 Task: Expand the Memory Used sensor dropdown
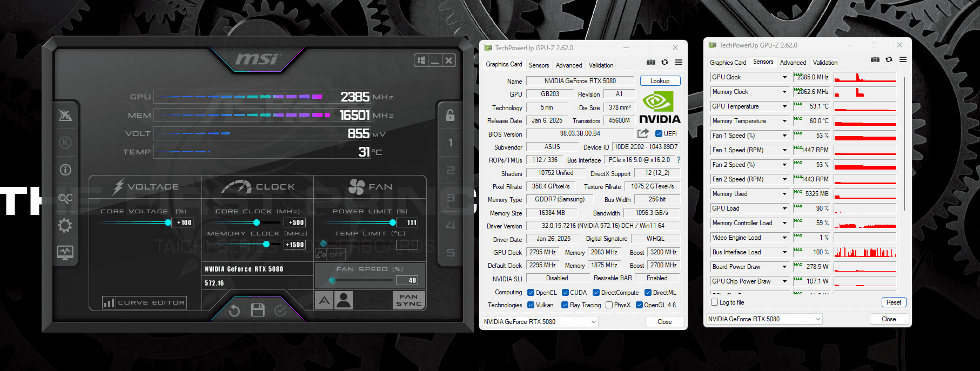784,194
